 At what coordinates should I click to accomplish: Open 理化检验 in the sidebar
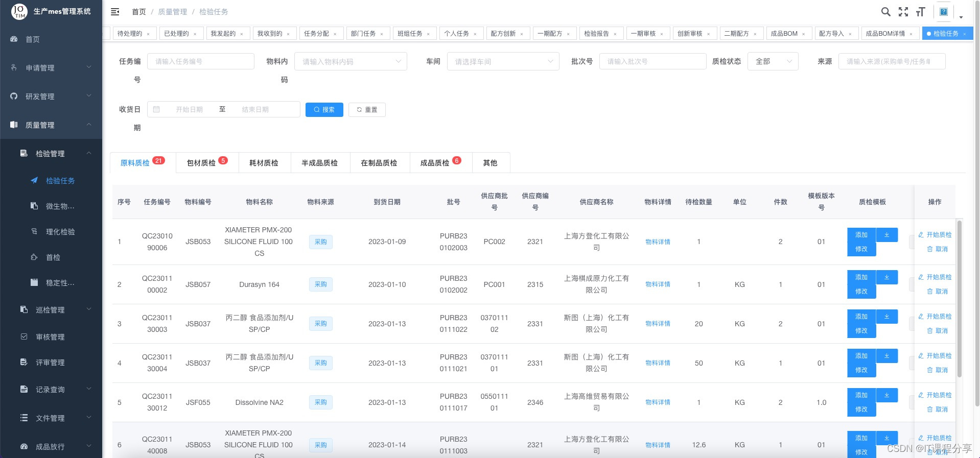click(x=51, y=232)
